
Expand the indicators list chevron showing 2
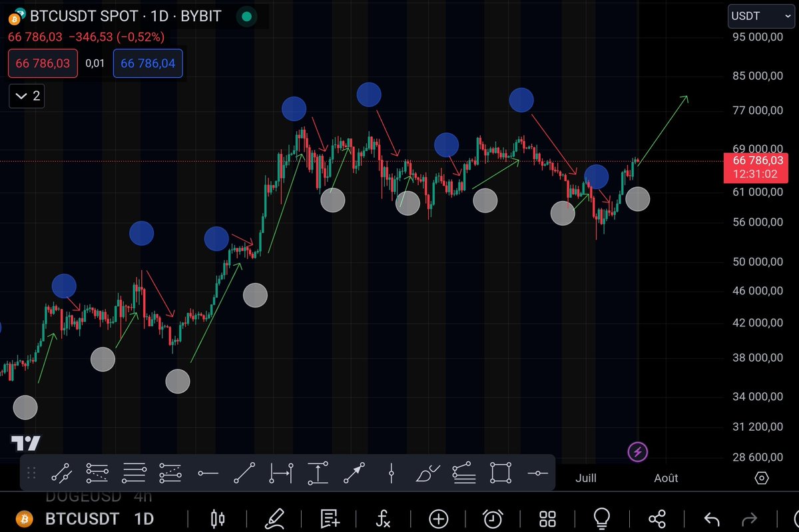(27, 96)
